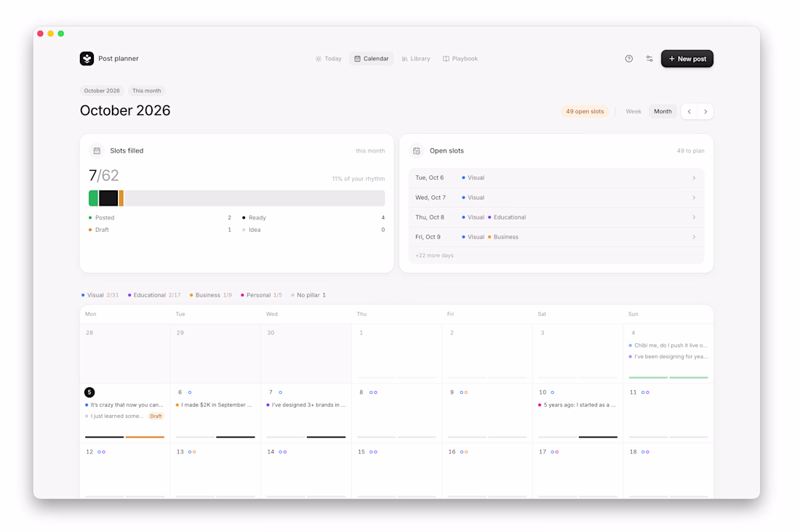Image resolution: width=800 pixels, height=532 pixels.
Task: Open post "Chibi me, do I push it live"
Action: [x=668, y=345]
